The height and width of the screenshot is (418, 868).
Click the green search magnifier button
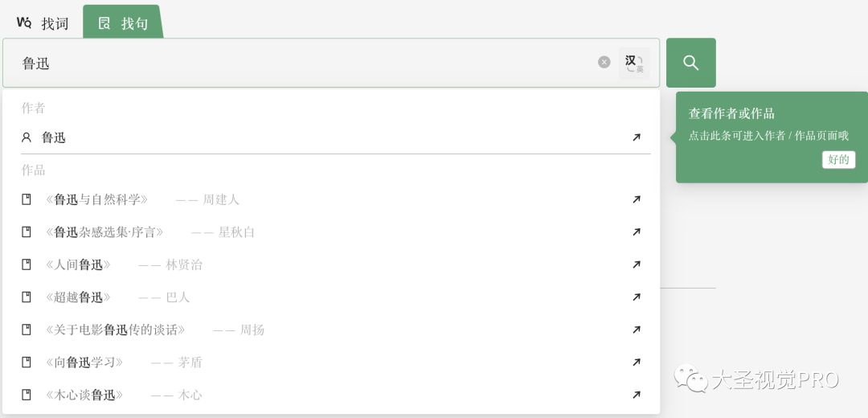coord(690,63)
